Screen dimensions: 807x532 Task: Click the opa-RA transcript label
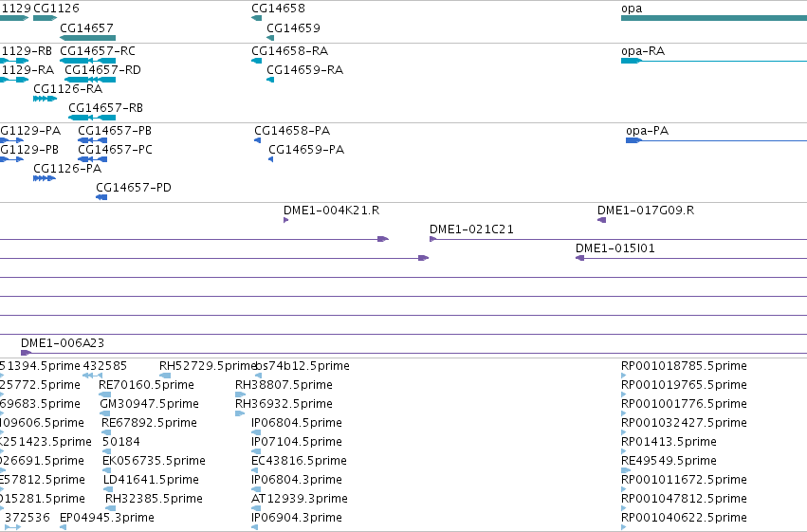[643, 51]
